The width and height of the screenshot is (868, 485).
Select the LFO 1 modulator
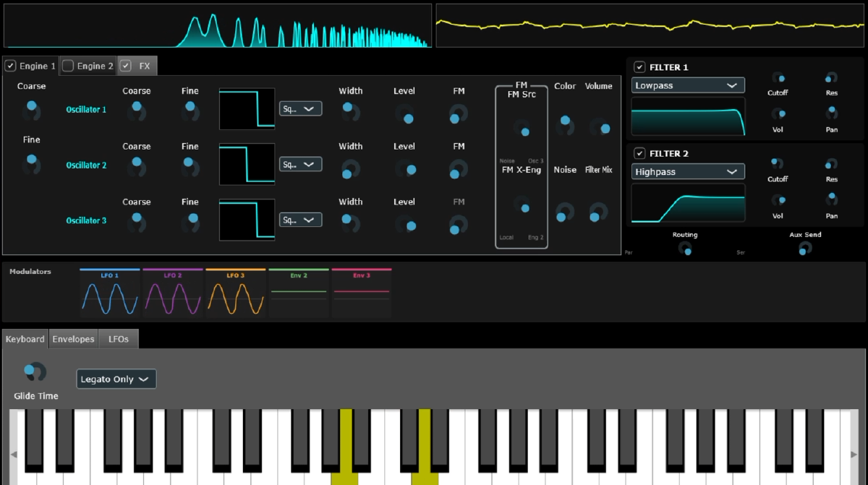pos(110,293)
